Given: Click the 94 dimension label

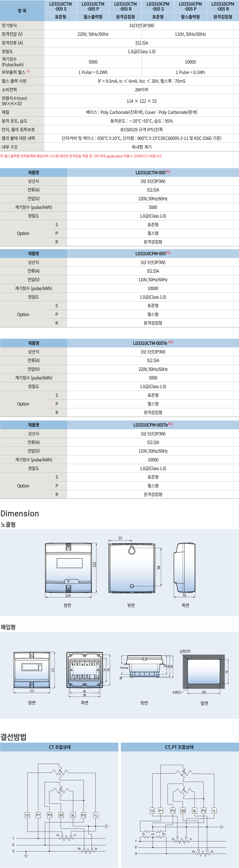Looking at the screenshot, I should [158, 568].
